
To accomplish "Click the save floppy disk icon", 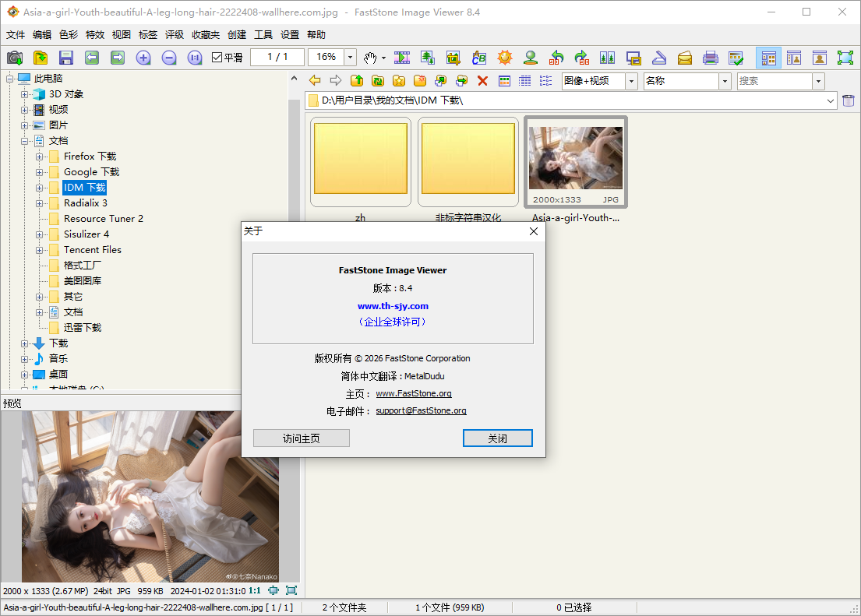I will point(66,58).
